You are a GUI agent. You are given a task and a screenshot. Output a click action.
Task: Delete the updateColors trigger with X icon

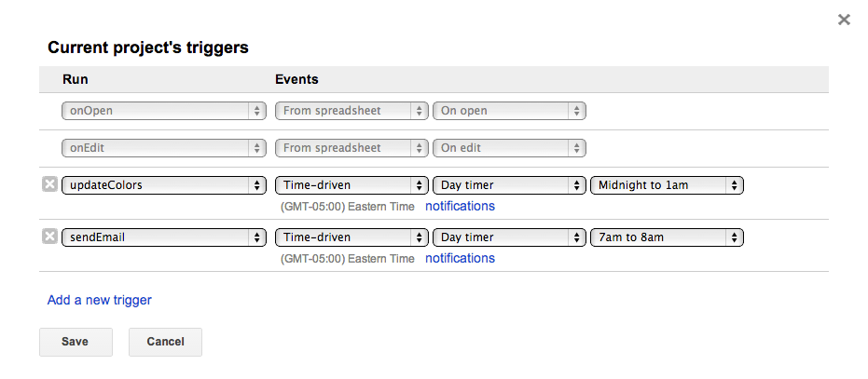[49, 184]
